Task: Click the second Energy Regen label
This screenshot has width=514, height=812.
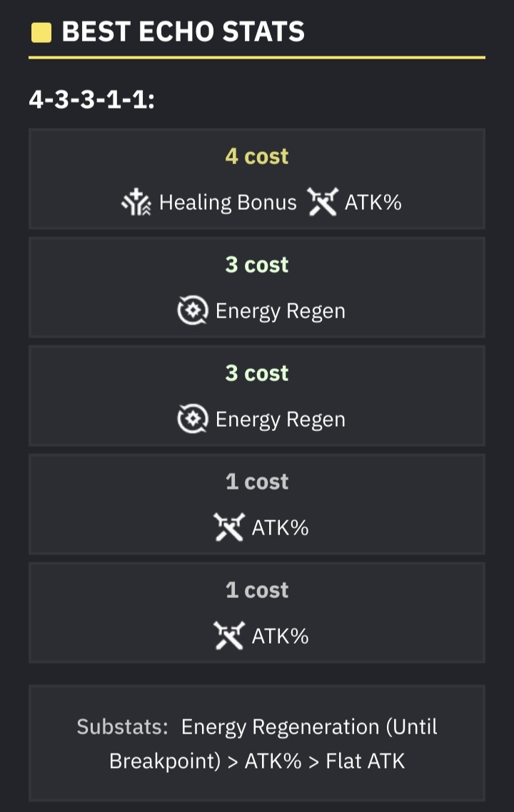Action: pyautogui.click(x=281, y=420)
